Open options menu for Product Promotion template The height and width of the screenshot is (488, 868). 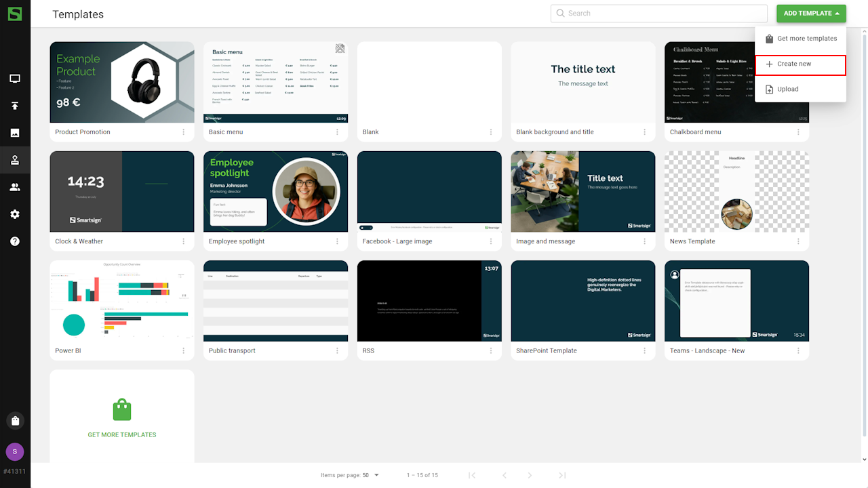coord(183,132)
